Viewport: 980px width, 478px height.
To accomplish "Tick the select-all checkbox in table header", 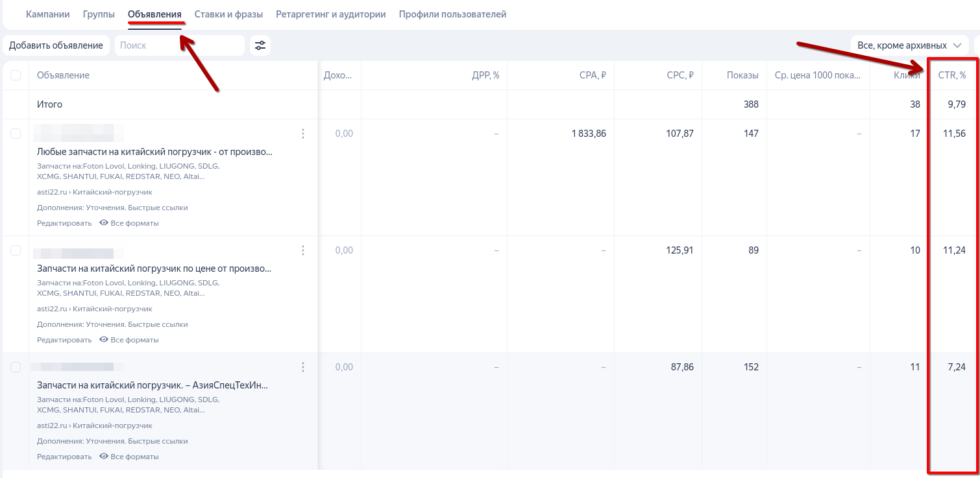I will (x=16, y=75).
